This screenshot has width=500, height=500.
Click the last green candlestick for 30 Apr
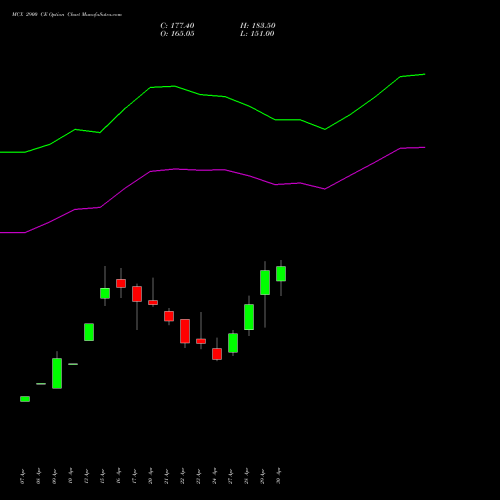(x=281, y=274)
